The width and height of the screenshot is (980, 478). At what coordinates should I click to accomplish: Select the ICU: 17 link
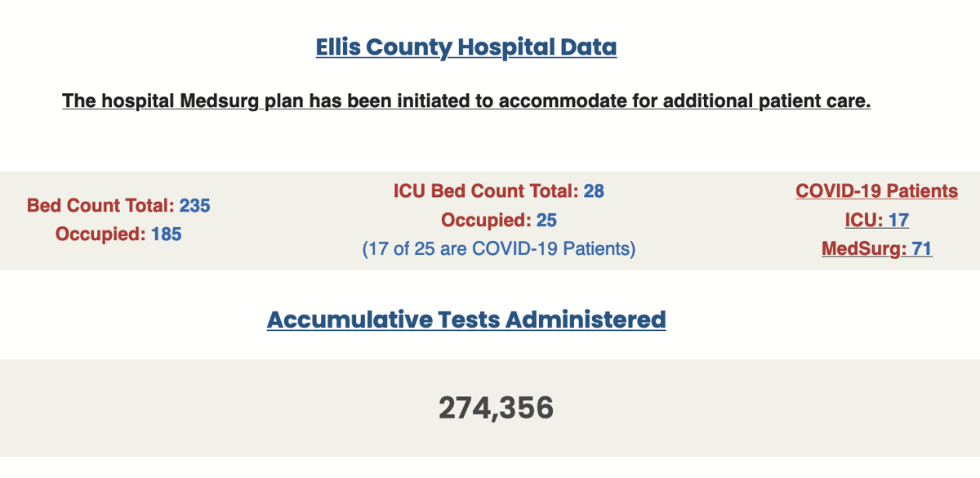(877, 220)
